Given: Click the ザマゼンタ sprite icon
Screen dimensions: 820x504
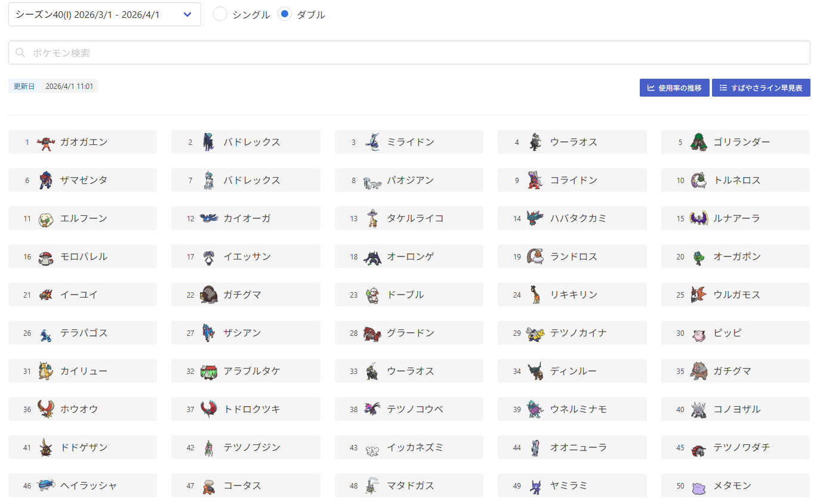Looking at the screenshot, I should click(45, 181).
